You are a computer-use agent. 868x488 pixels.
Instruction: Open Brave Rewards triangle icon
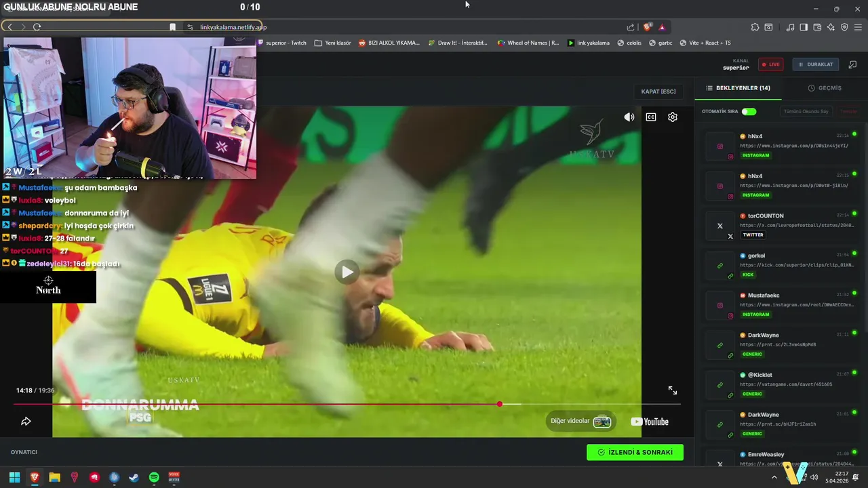pos(662,27)
